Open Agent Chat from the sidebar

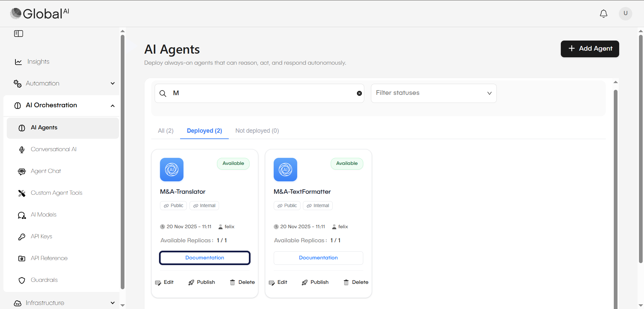pyautogui.click(x=46, y=171)
